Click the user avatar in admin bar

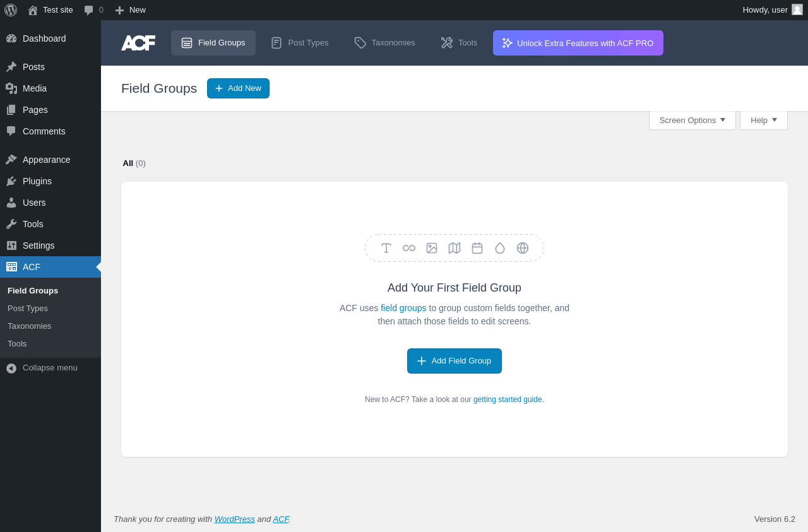point(797,9)
